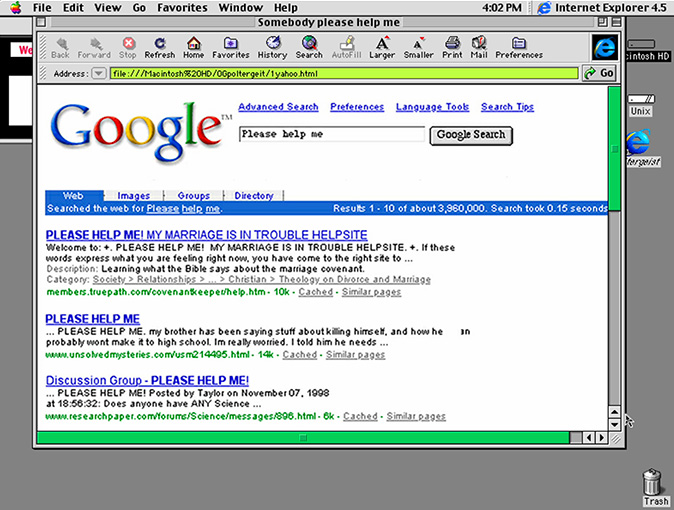
Task: Open the Advanced Search link
Action: point(278,107)
